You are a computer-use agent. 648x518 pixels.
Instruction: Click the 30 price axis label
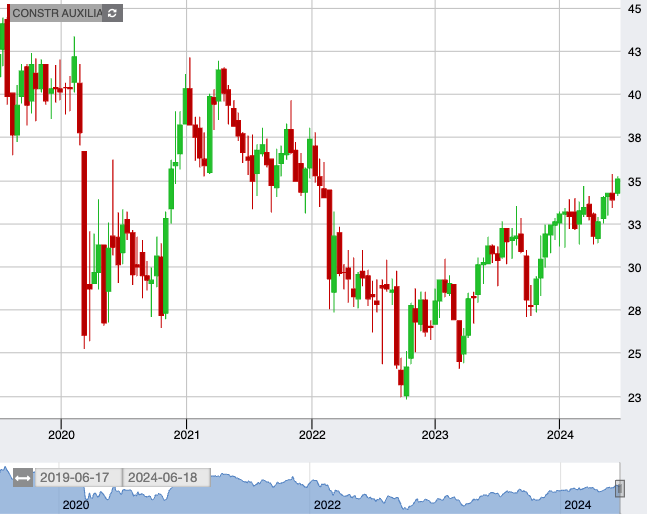(634, 268)
